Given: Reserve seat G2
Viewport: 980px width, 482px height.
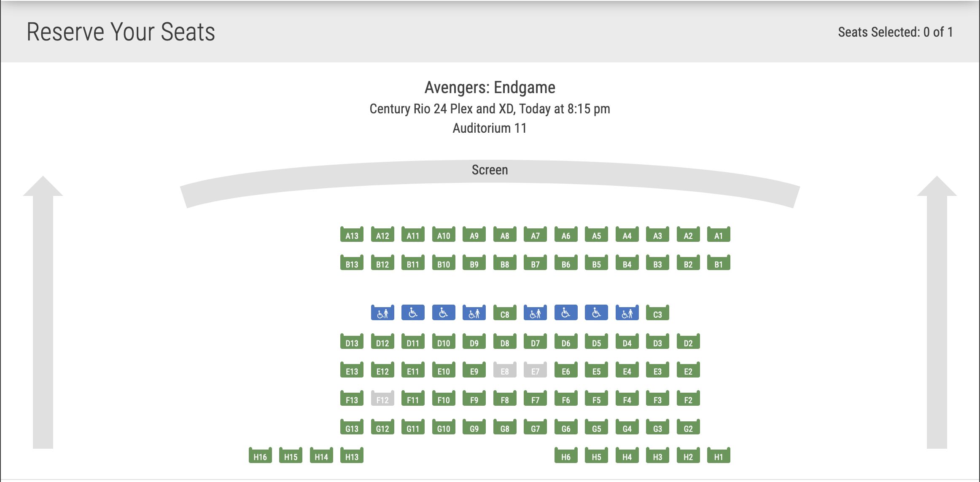Looking at the screenshot, I should point(688,427).
